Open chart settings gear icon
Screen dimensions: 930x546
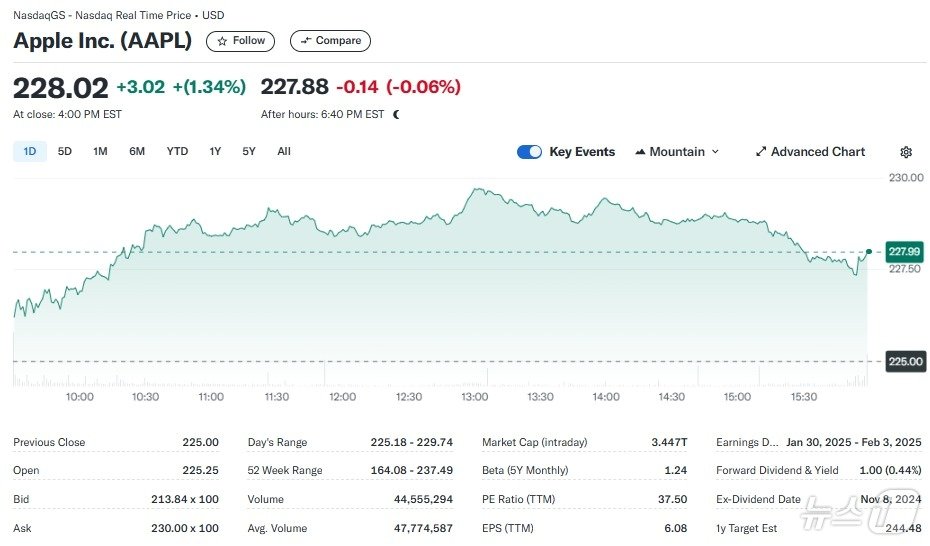click(x=906, y=152)
